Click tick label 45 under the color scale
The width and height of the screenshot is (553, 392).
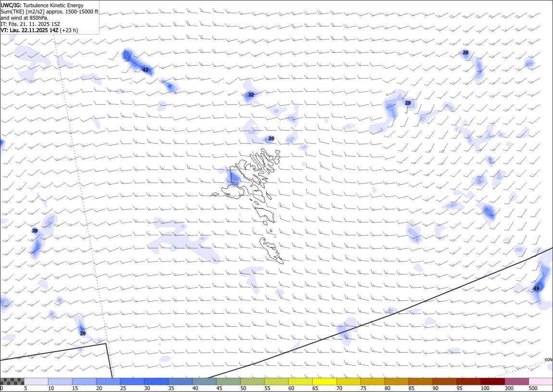pyautogui.click(x=219, y=388)
